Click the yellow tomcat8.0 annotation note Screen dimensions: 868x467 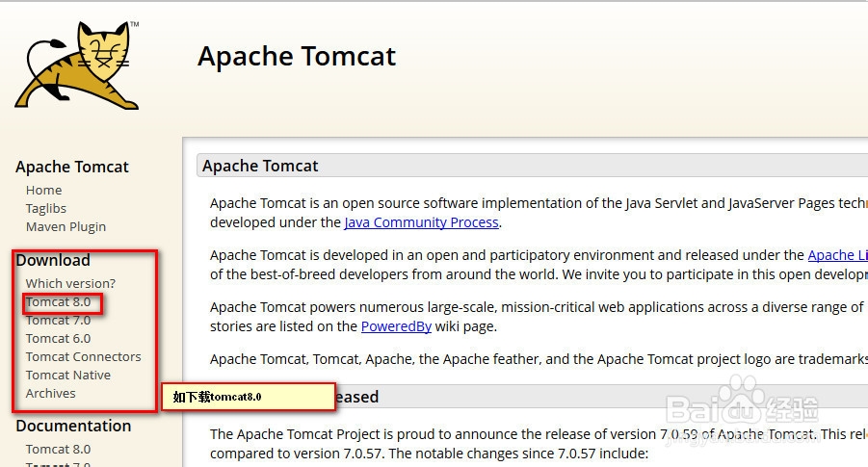point(247,397)
